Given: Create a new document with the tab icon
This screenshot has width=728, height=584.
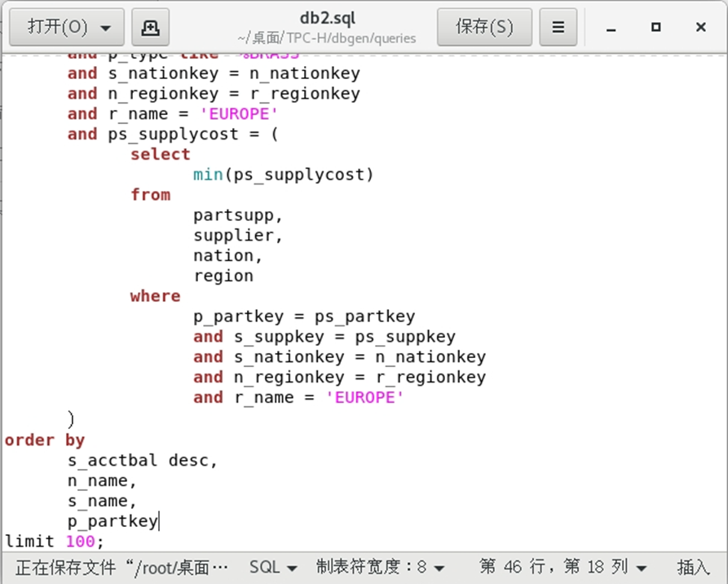Looking at the screenshot, I should pyautogui.click(x=151, y=27).
